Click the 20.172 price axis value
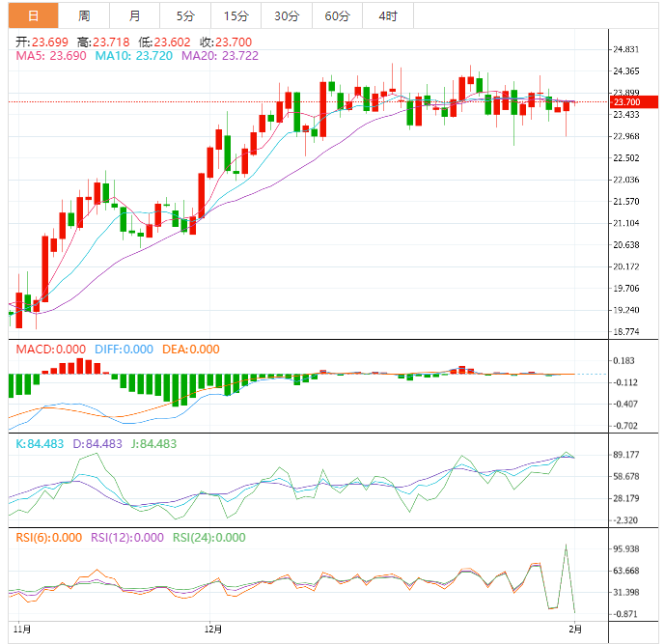Viewport: 665px width, 644px height. pyautogui.click(x=626, y=266)
